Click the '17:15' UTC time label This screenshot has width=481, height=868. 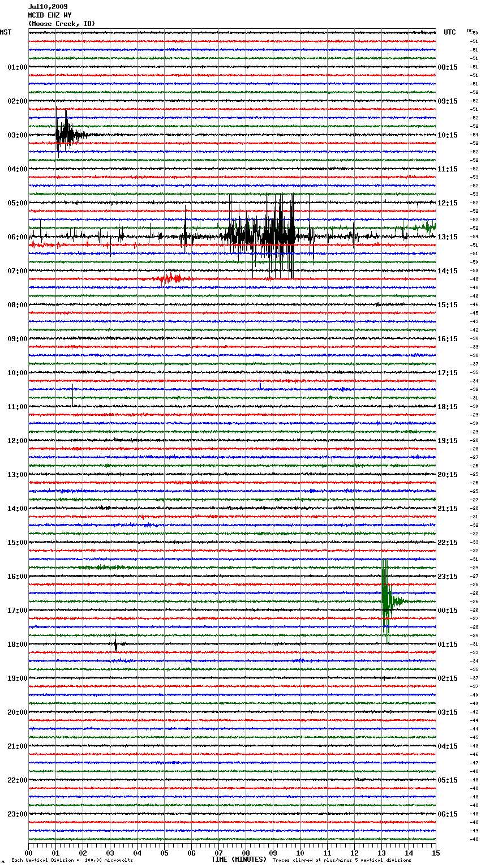(x=448, y=373)
